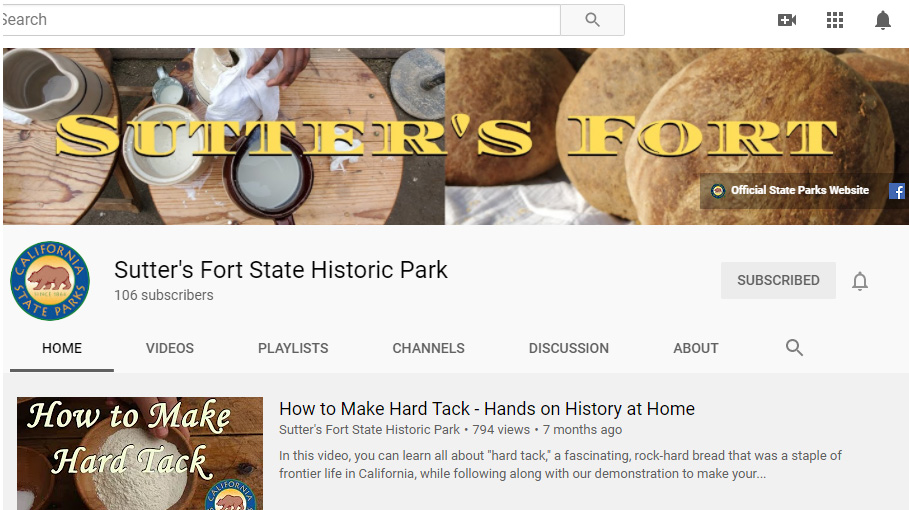
Task: Click the Sutter's Fort banner image
Action: pyautogui.click(x=456, y=136)
